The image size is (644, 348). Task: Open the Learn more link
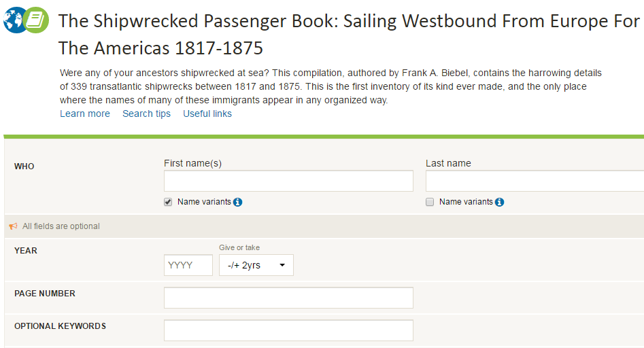tap(85, 114)
